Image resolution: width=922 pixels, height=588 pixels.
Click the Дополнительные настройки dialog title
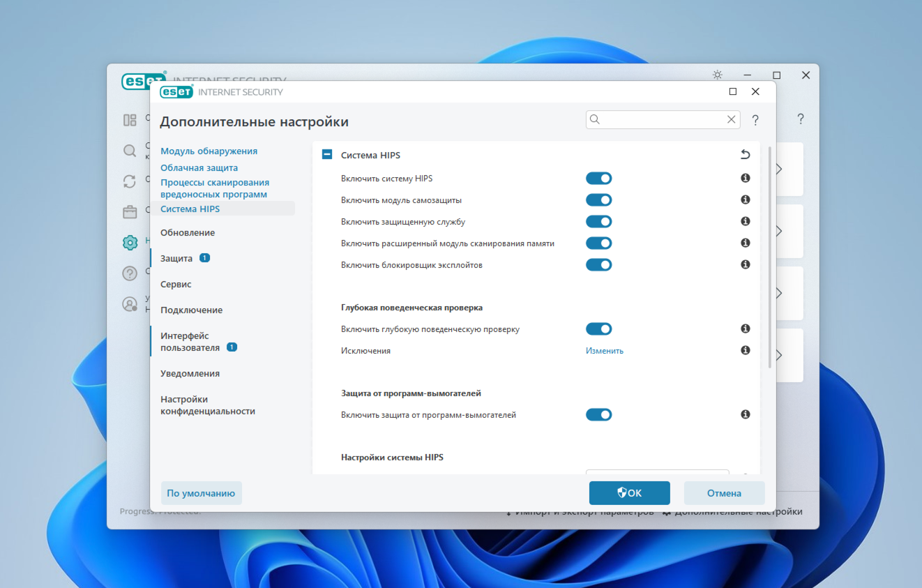pos(254,122)
